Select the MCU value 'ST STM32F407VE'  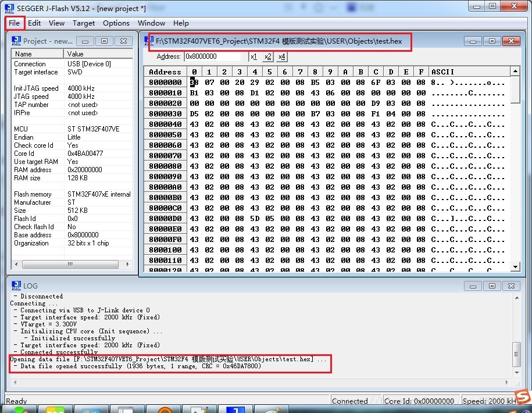[93, 129]
